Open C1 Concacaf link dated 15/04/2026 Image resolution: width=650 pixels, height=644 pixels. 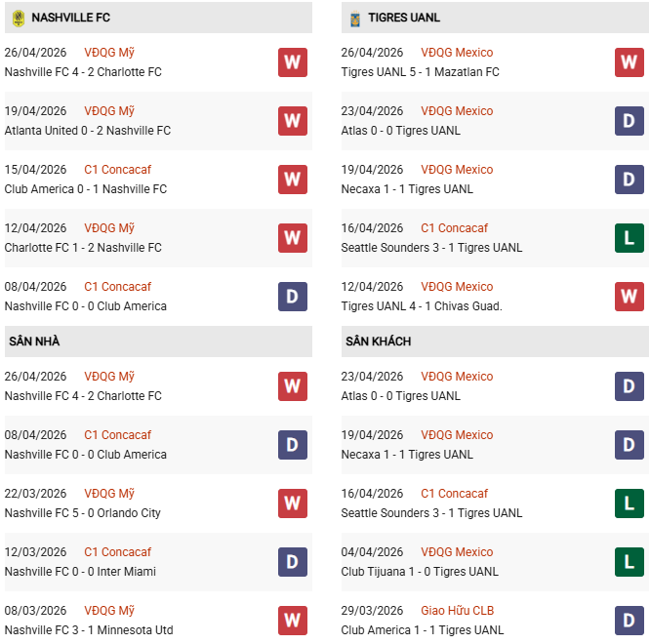tap(117, 170)
